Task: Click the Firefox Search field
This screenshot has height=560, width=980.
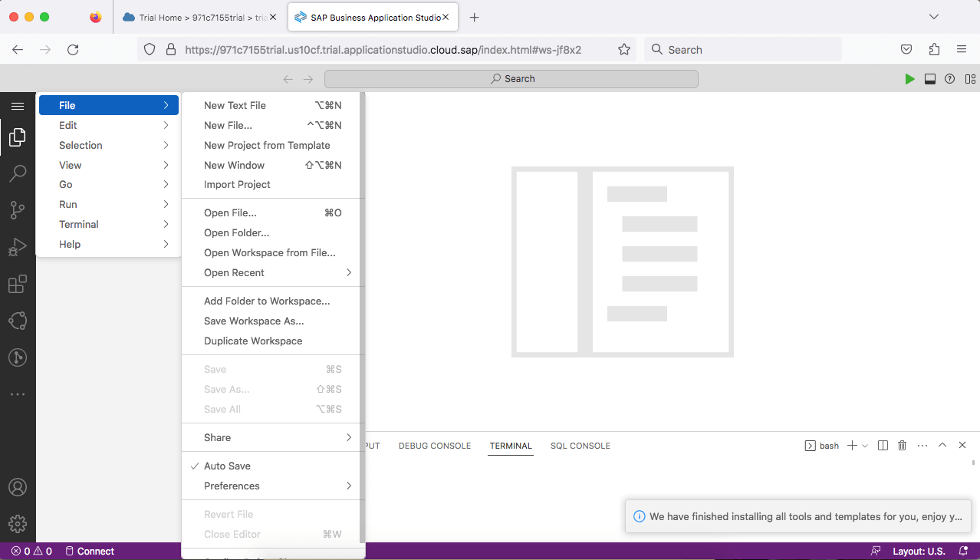Action: 742,50
